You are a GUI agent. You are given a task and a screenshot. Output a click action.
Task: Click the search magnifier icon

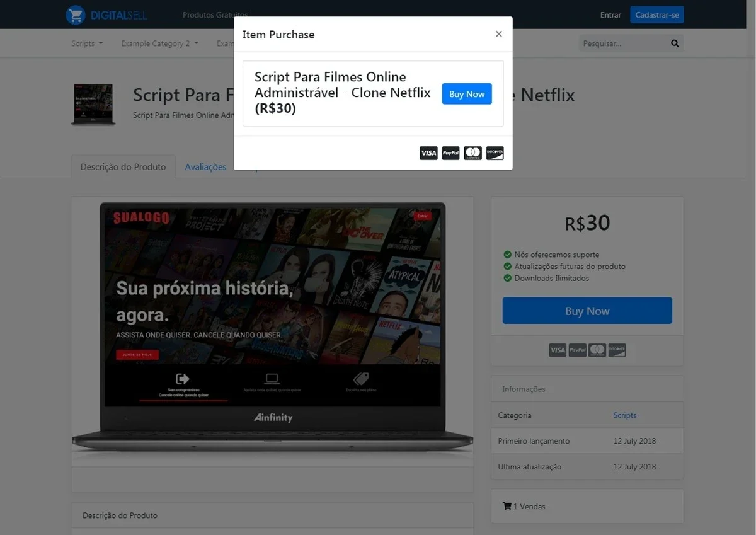[x=675, y=43]
